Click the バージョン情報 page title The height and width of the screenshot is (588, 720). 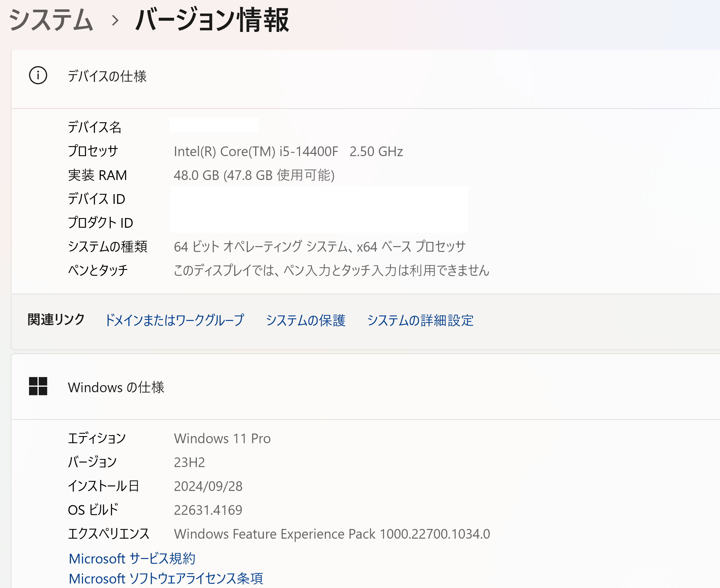(x=212, y=20)
